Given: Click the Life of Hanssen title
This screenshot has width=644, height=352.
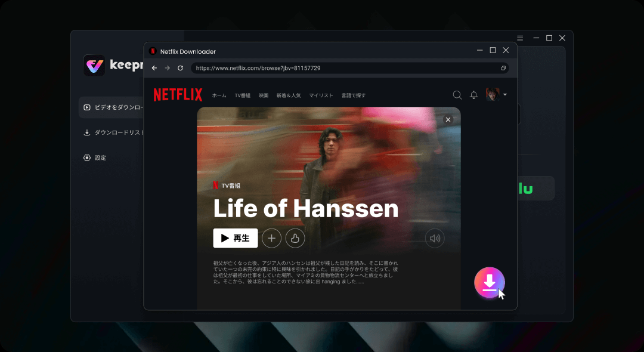Looking at the screenshot, I should [305, 209].
